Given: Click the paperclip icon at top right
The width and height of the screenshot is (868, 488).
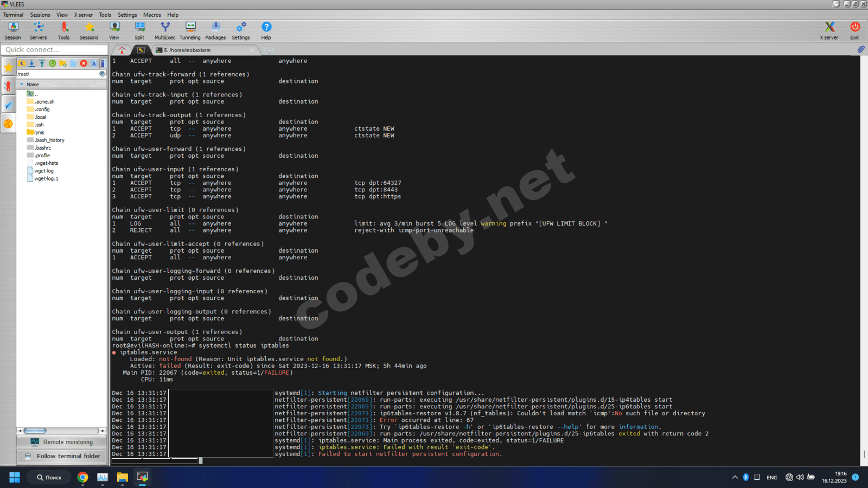Looking at the screenshot, I should 860,49.
